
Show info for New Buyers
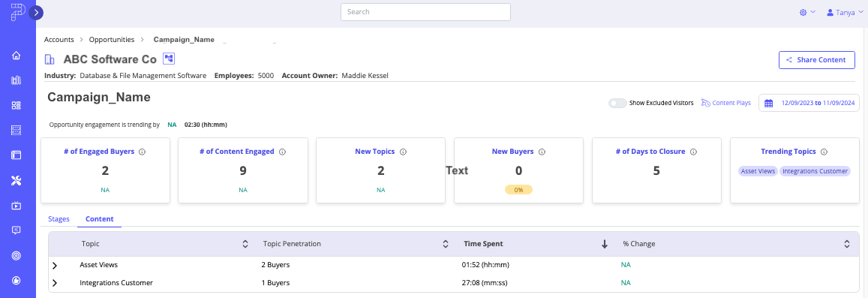(542, 152)
